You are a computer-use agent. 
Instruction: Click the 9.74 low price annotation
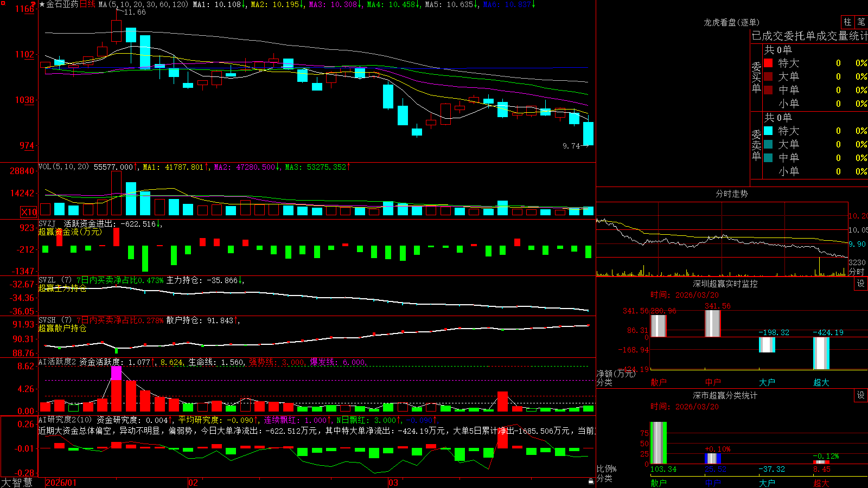571,146
